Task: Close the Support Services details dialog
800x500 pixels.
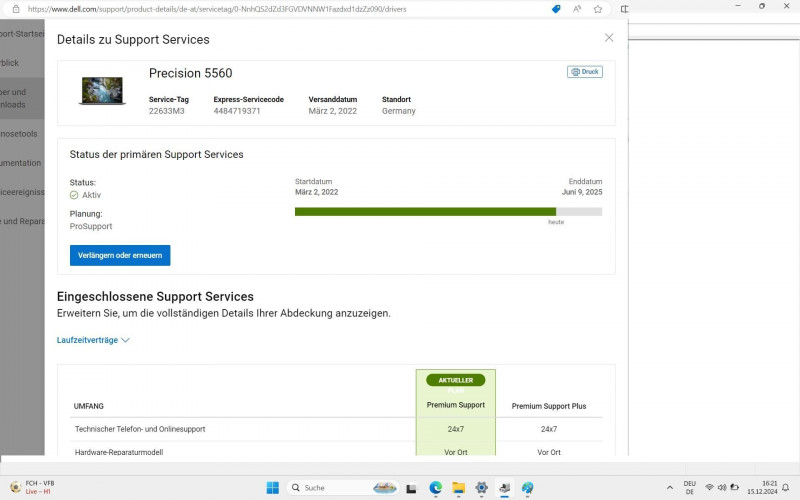Action: pos(609,38)
